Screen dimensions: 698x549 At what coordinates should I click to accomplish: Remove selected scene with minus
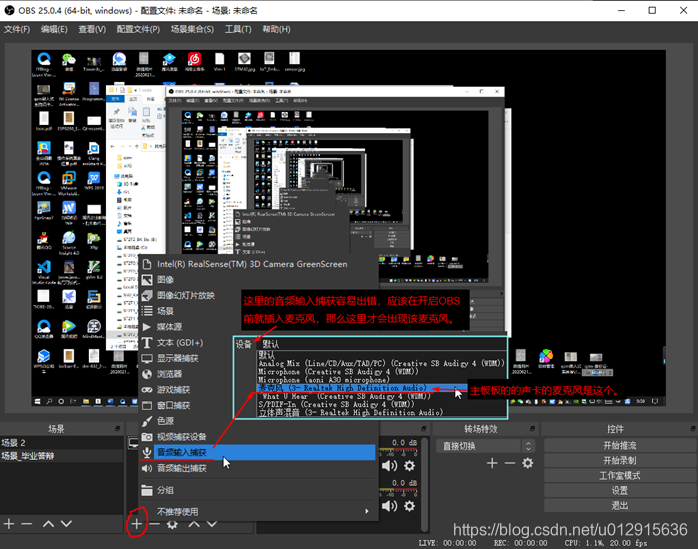pyautogui.click(x=27, y=524)
